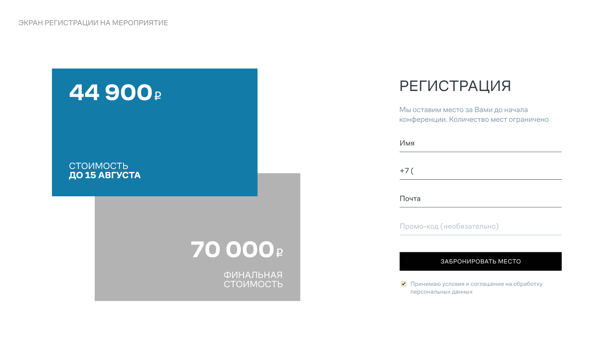Select the Почта email field
This screenshot has height=364, width=616.
click(480, 199)
